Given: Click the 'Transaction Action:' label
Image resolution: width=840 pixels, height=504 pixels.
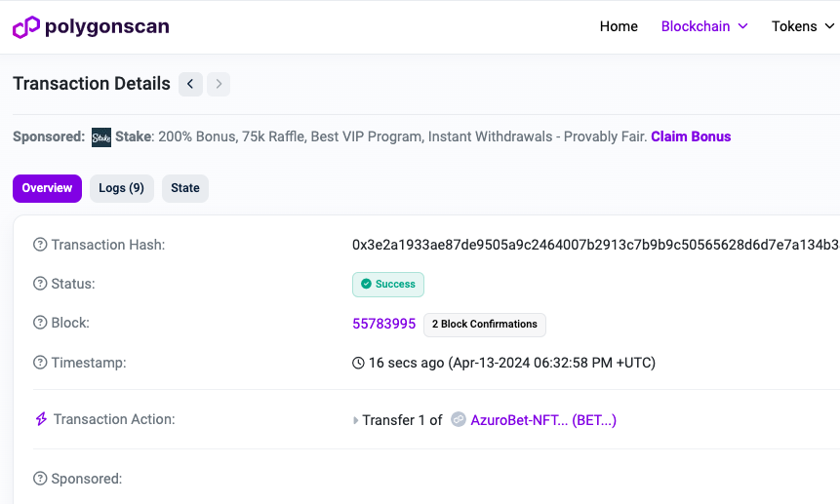Looking at the screenshot, I should pyautogui.click(x=114, y=419).
